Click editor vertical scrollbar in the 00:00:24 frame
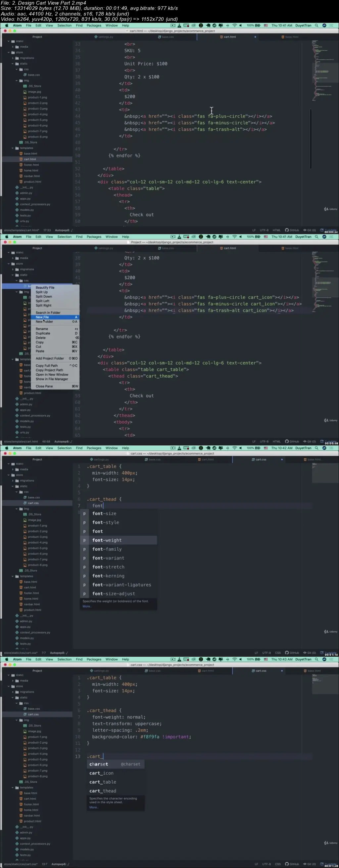This screenshot has height=868, width=339. tap(310, 138)
